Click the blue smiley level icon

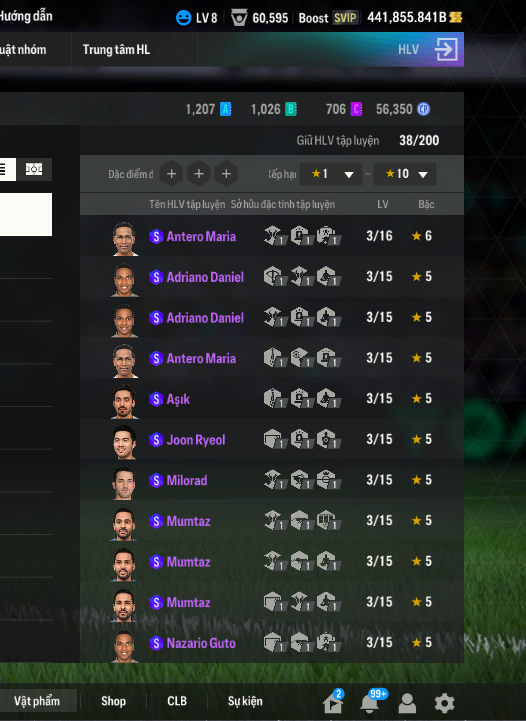[183, 18]
